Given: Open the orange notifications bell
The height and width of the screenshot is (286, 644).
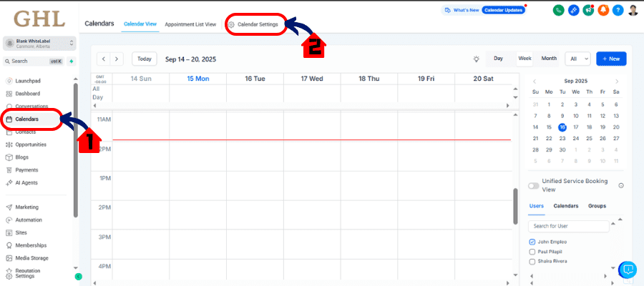Looking at the screenshot, I should [x=603, y=10].
